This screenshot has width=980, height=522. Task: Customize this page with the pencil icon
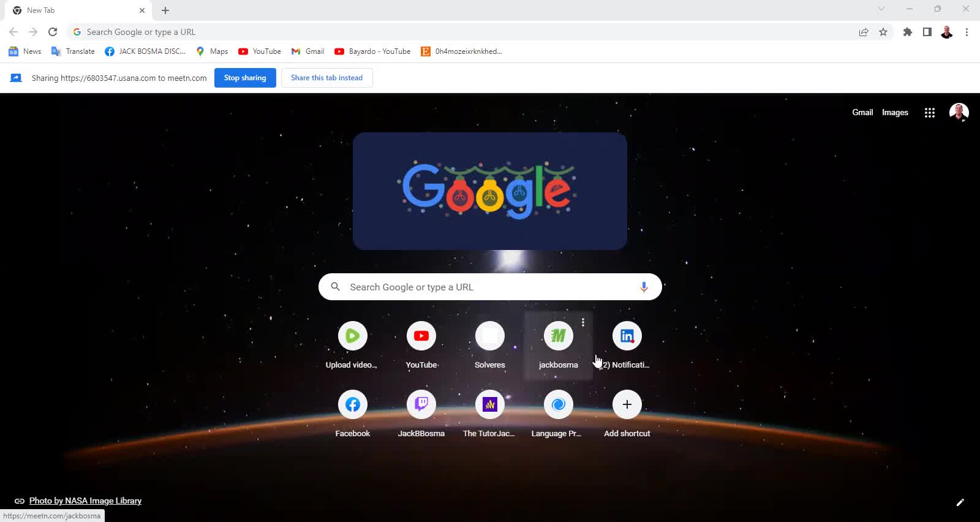click(960, 502)
